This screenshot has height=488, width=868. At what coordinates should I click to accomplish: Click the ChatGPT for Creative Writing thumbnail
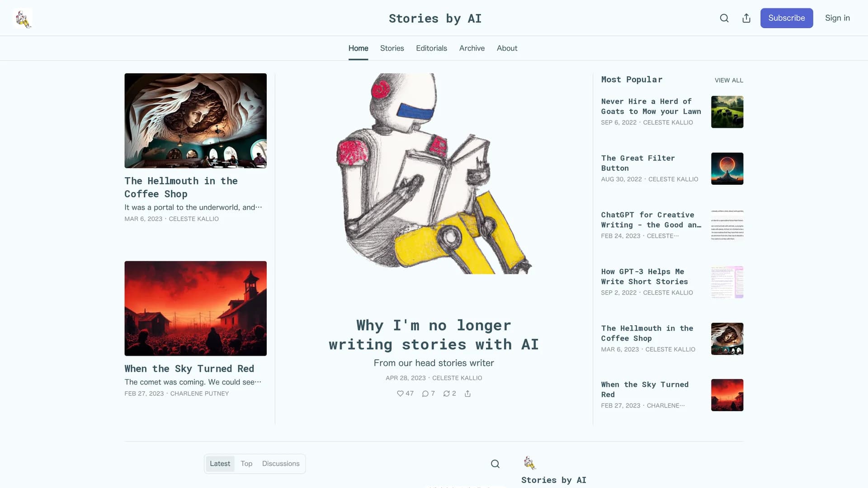(727, 225)
